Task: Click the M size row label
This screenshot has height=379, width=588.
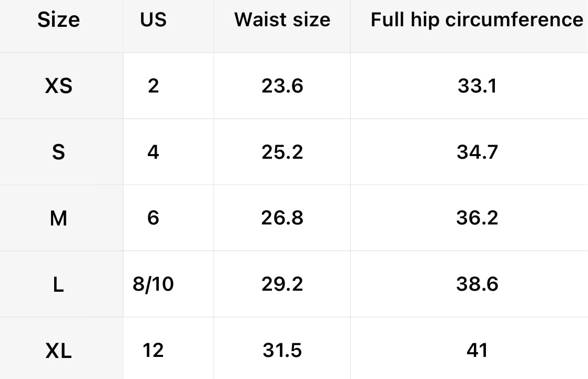Action: (x=58, y=218)
